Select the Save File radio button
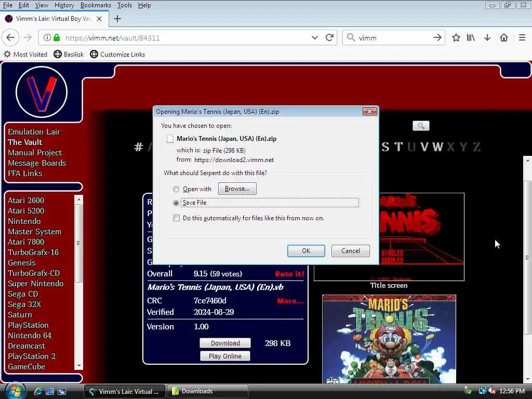The image size is (532, 399). [x=176, y=203]
